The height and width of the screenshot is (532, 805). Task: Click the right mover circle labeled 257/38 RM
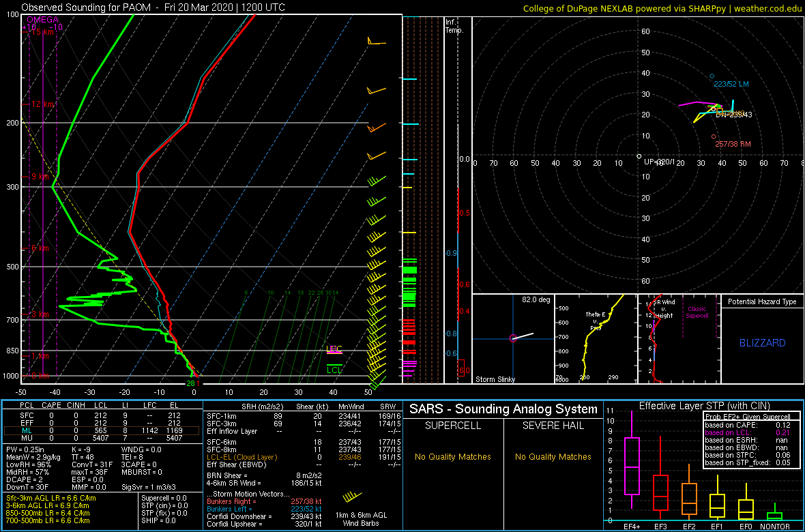pyautogui.click(x=714, y=136)
